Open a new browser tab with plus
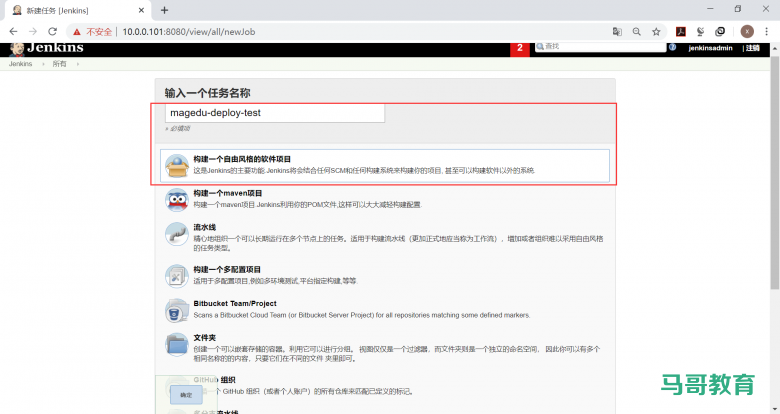The height and width of the screenshot is (414, 780). tap(164, 10)
